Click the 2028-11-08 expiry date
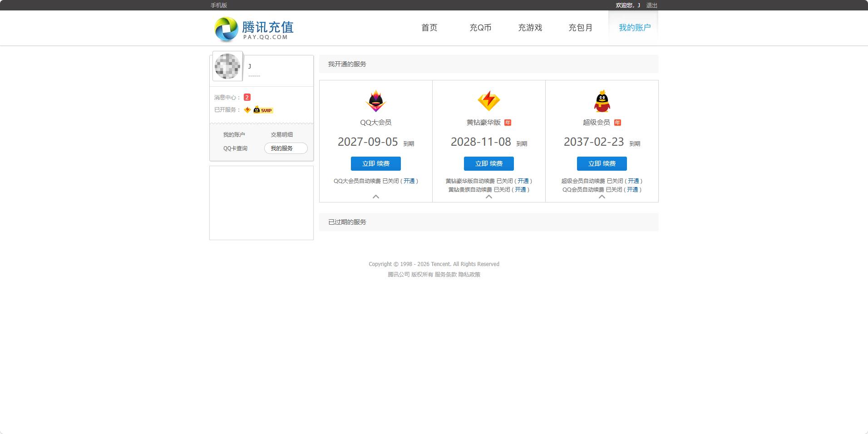 click(481, 142)
